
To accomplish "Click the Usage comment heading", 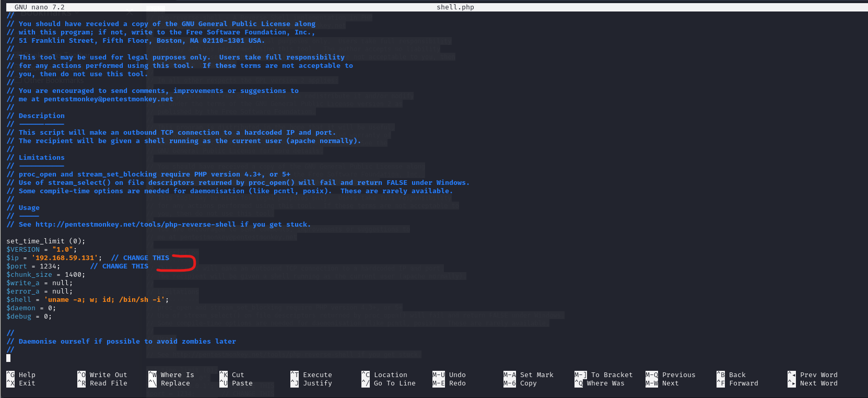I will pyautogui.click(x=29, y=208).
